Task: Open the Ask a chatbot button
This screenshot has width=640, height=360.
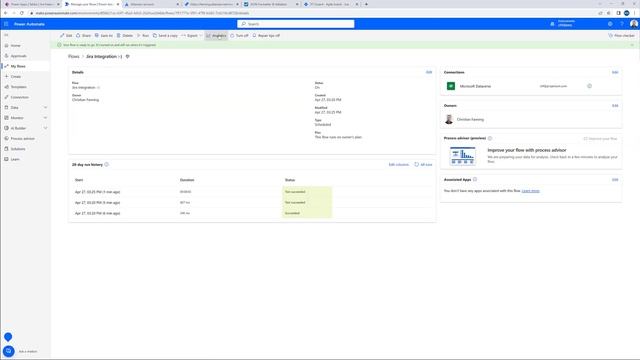Action: (x=8, y=351)
